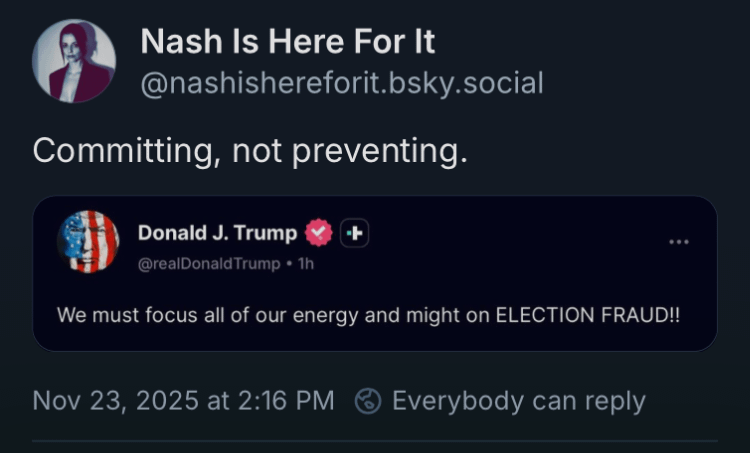
Task: Select the "Committing, not preventing." post text
Action: click(x=249, y=151)
